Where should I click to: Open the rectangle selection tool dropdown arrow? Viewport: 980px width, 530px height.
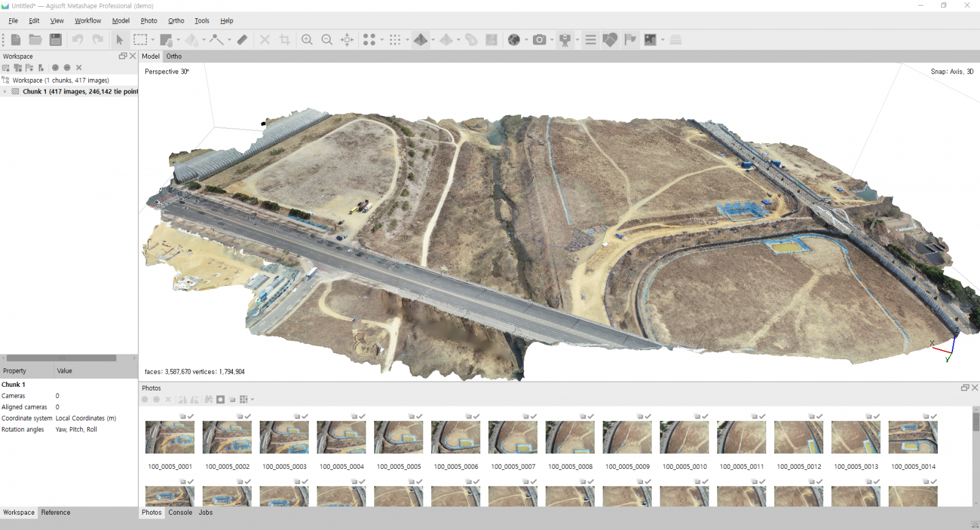(x=153, y=40)
